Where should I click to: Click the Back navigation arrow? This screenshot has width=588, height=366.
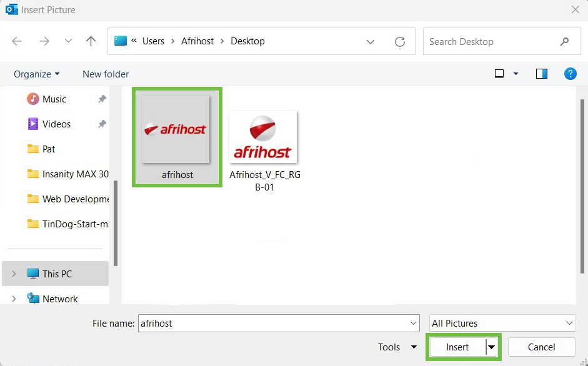pyautogui.click(x=17, y=41)
